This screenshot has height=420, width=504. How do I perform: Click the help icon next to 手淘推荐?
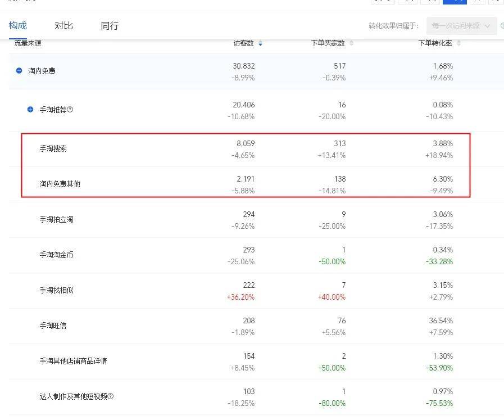(70, 110)
